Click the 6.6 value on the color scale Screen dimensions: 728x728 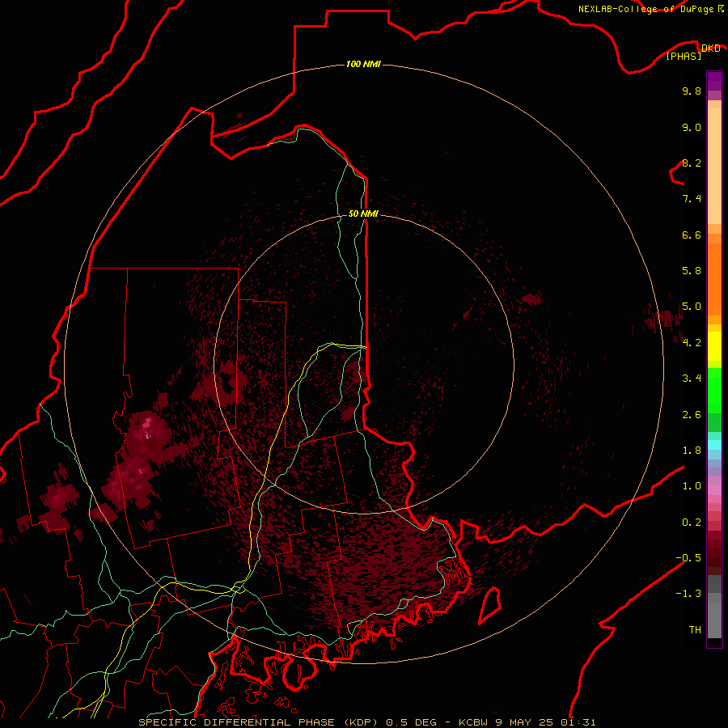tap(692, 235)
